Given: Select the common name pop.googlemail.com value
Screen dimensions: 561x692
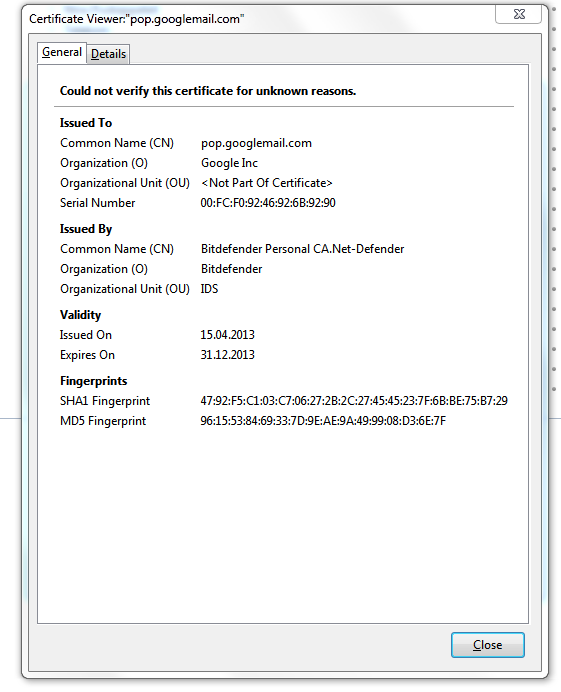Looking at the screenshot, I should click(x=256, y=143).
